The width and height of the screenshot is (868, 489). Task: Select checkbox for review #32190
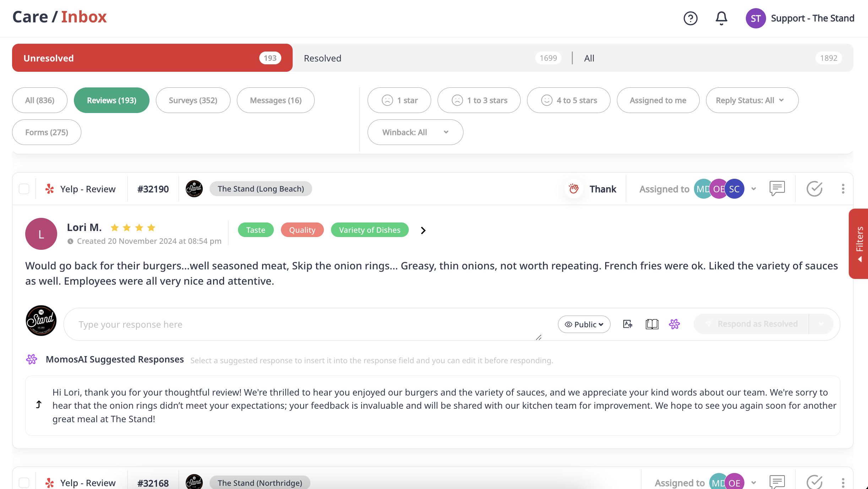pyautogui.click(x=24, y=189)
